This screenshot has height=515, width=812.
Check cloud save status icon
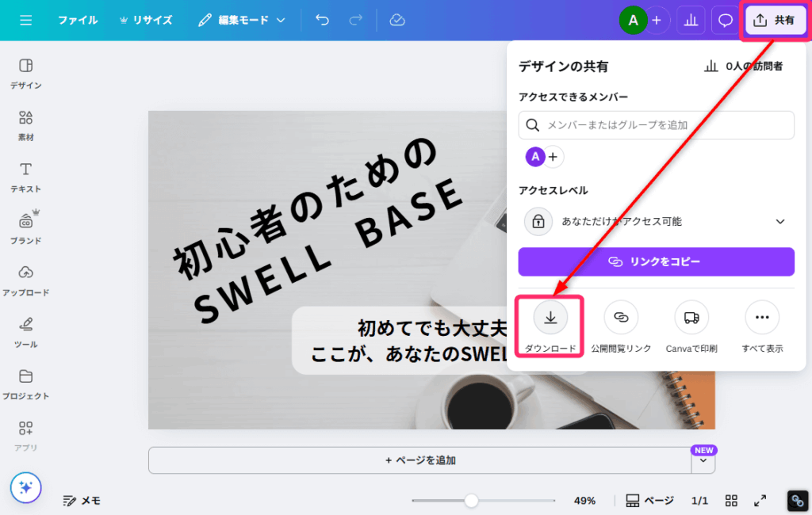(x=397, y=20)
